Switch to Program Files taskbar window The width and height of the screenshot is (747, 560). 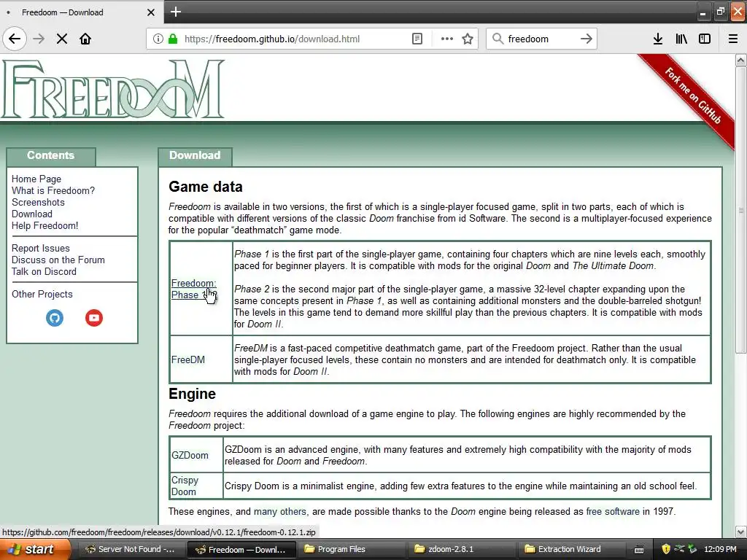[351, 549]
